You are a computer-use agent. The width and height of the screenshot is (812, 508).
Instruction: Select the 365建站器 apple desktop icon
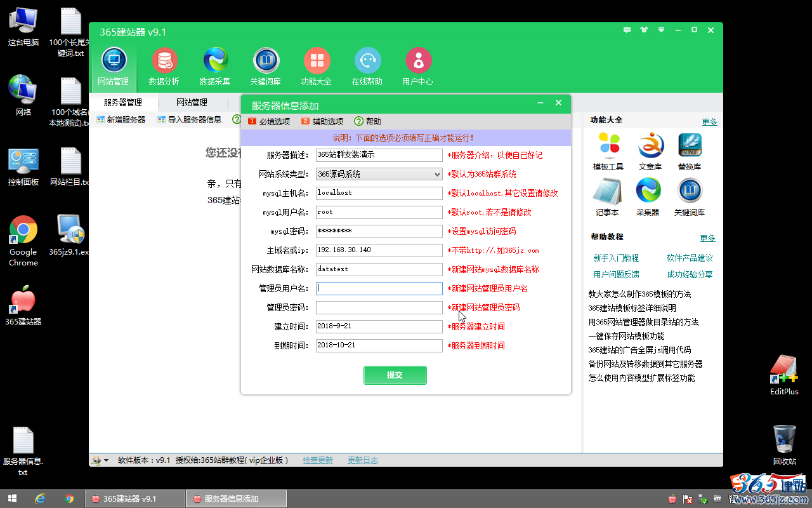23,305
